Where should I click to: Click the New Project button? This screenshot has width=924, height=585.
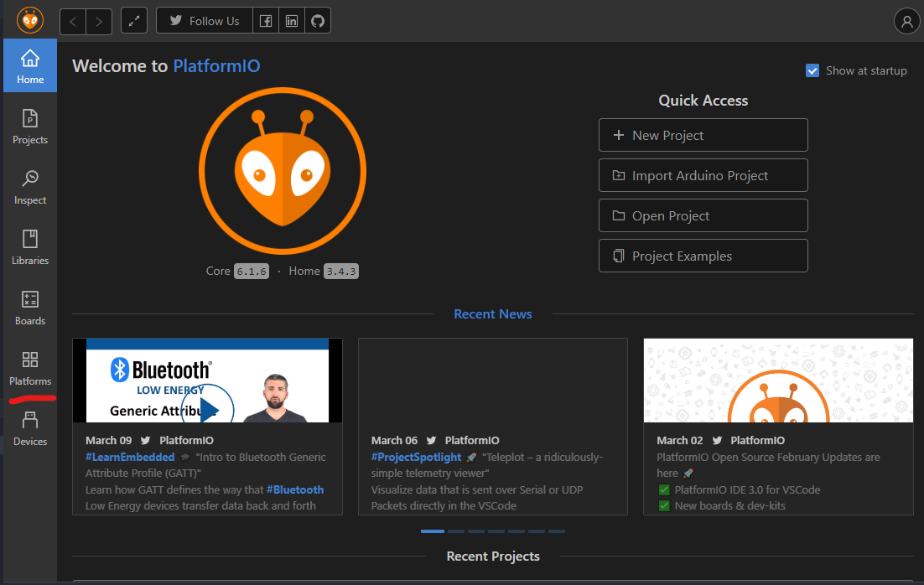coord(703,135)
